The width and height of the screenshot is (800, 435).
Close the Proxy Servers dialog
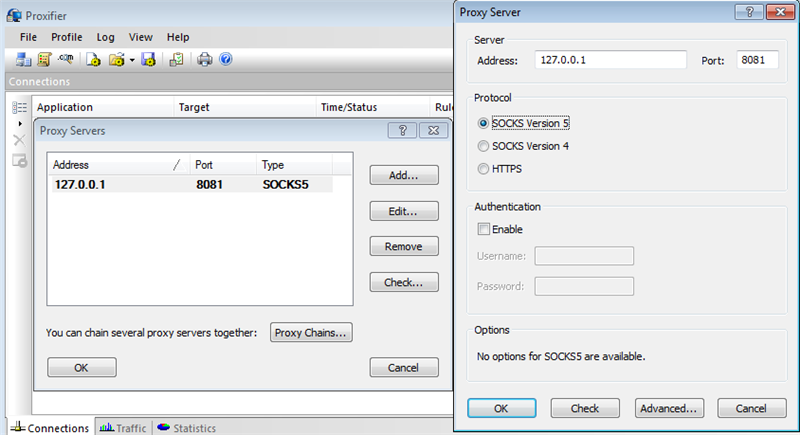433,131
